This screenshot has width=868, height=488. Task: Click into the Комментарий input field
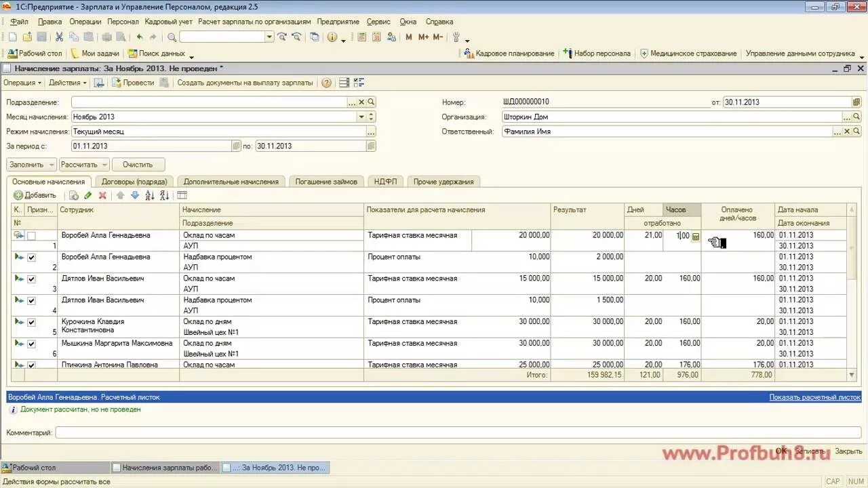[458, 432]
